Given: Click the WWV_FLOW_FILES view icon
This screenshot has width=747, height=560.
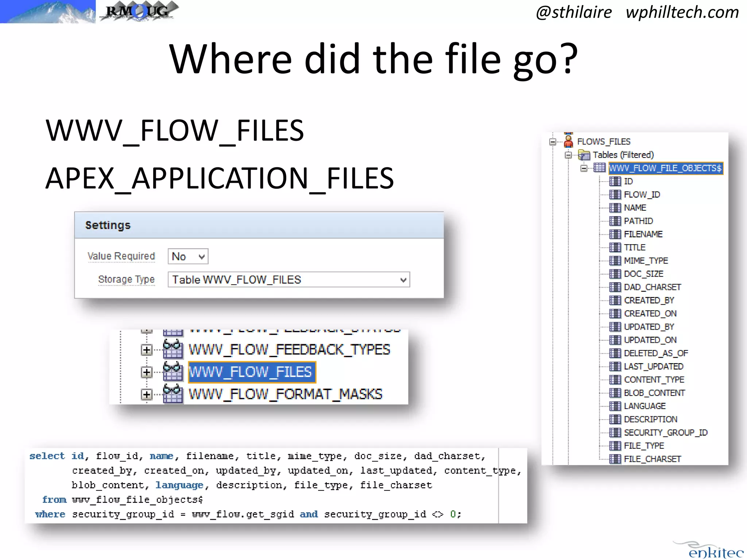Looking at the screenshot, I should (x=173, y=371).
